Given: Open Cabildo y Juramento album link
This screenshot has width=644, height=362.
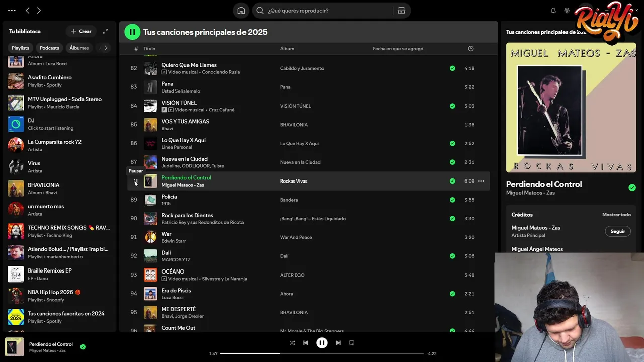Looking at the screenshot, I should pyautogui.click(x=302, y=68).
